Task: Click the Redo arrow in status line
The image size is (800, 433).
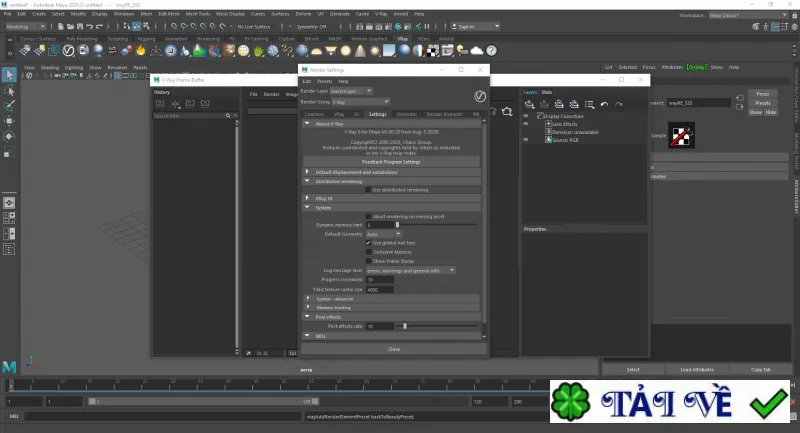Action: click(99, 27)
